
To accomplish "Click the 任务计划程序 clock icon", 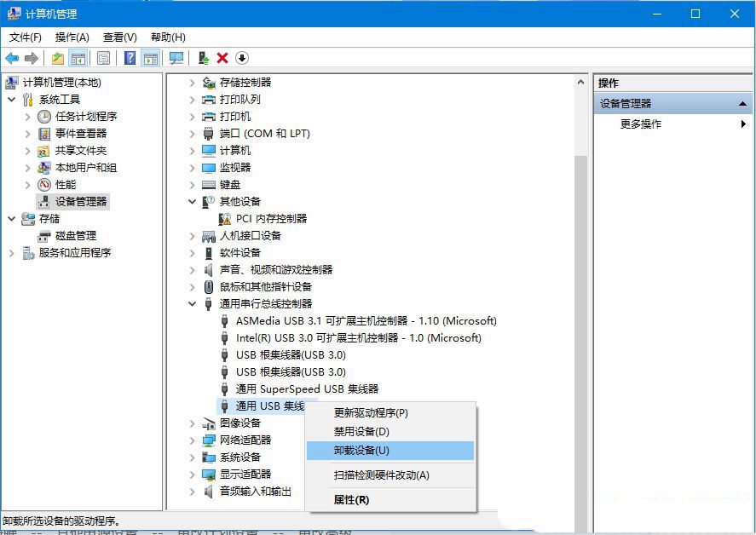I will [43, 117].
